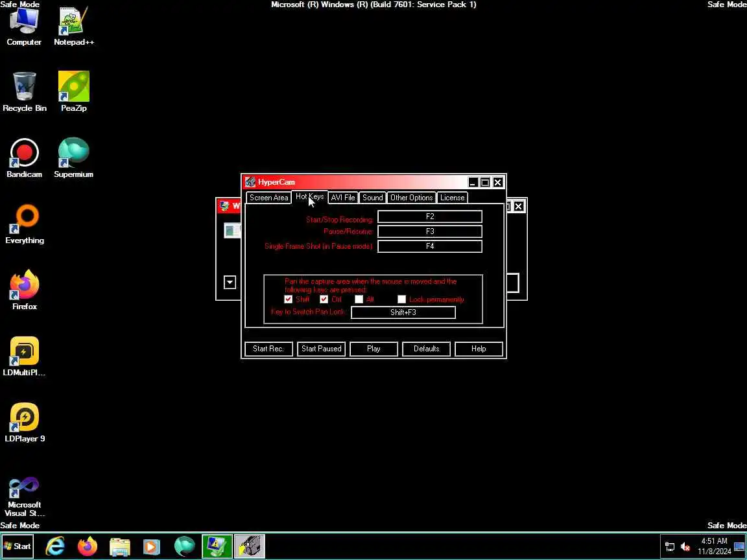
Task: Open Notepad++ desktop shortcut
Action: point(73,26)
